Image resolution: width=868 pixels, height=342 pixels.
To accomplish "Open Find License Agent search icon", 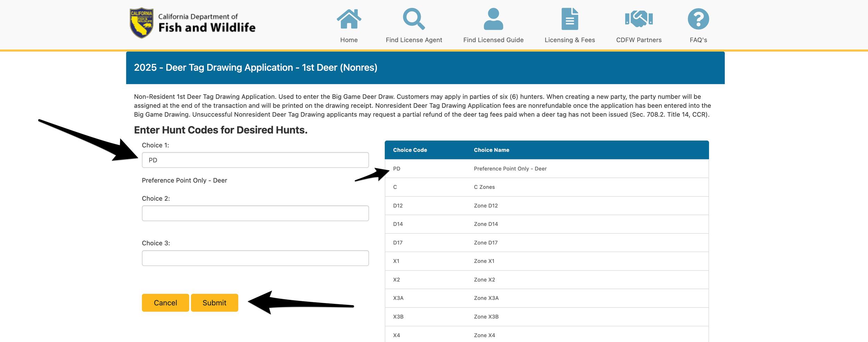I will (414, 19).
